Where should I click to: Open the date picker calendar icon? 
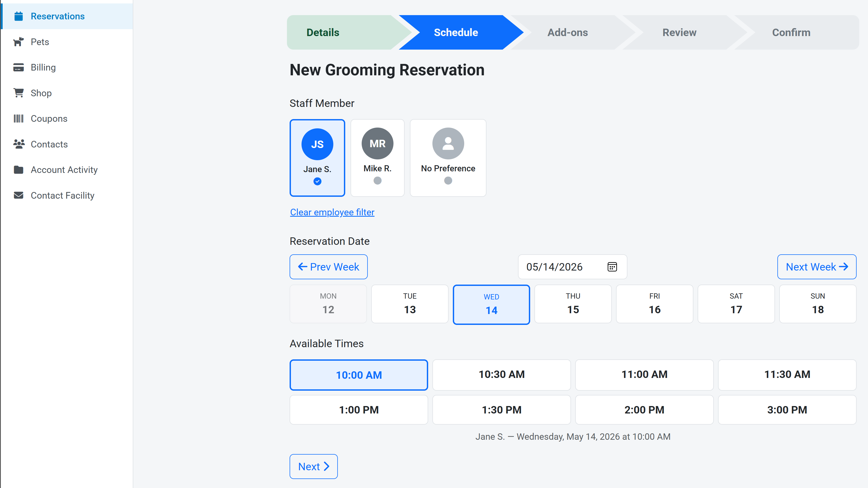612,267
